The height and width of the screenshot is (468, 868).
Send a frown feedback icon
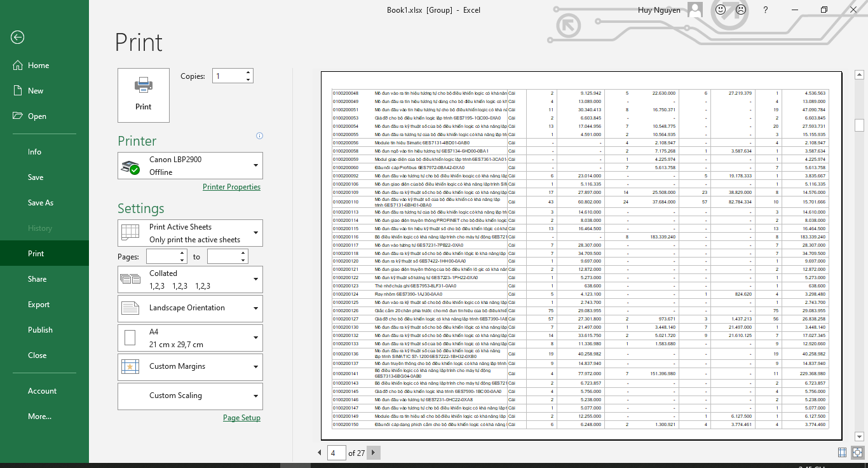[x=740, y=10]
